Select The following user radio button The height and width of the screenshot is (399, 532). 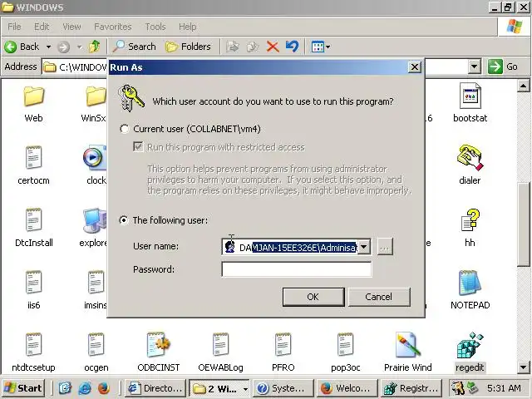(124, 220)
